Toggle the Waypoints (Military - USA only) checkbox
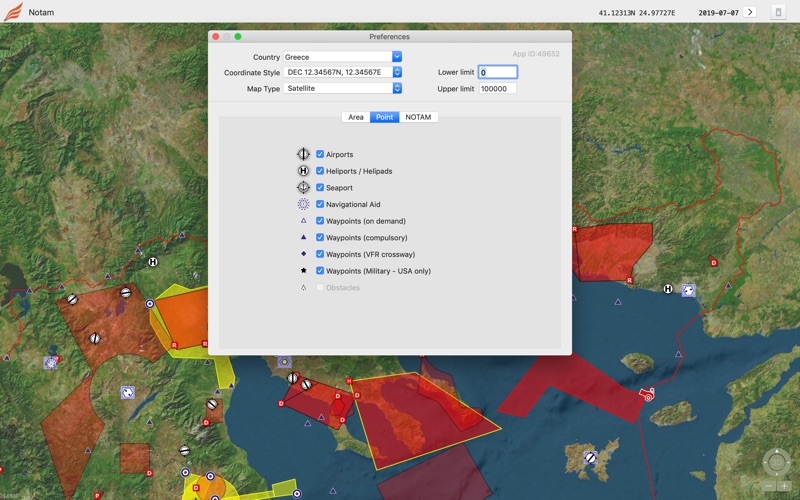Image resolution: width=800 pixels, height=500 pixels. coord(320,271)
